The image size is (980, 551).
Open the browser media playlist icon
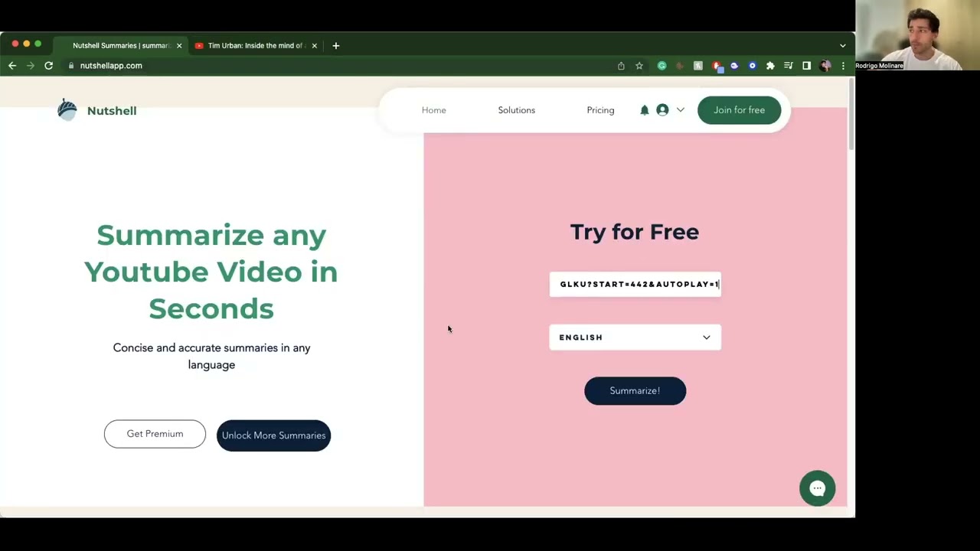click(788, 66)
